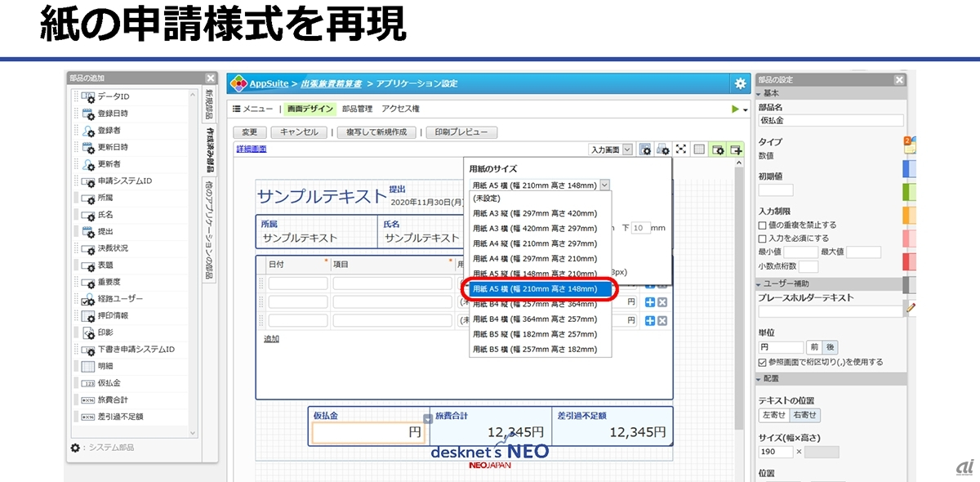Check the 入力を必須にする option
980x482 pixels.
coord(762,238)
